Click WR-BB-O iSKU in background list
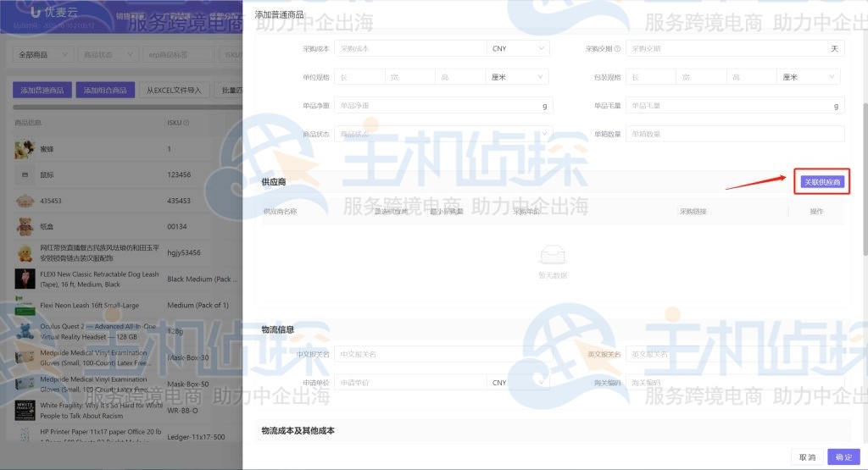Screen dimensions: 868x470 tap(182, 411)
